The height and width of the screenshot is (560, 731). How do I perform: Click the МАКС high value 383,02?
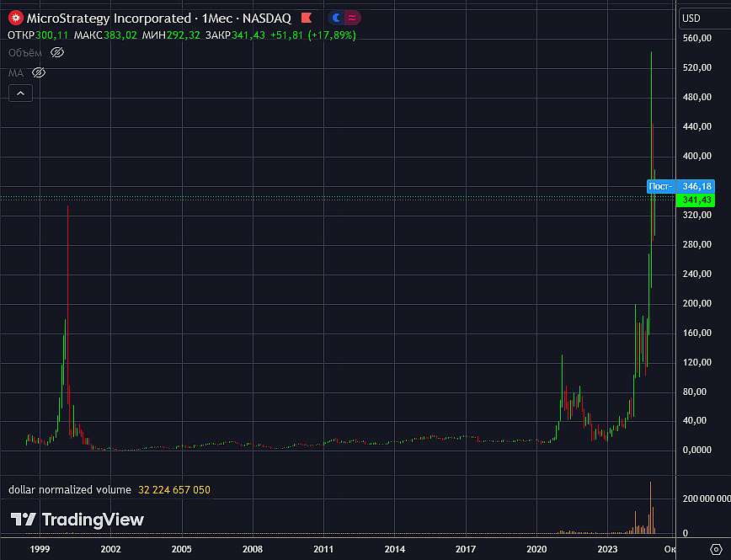click(x=120, y=35)
